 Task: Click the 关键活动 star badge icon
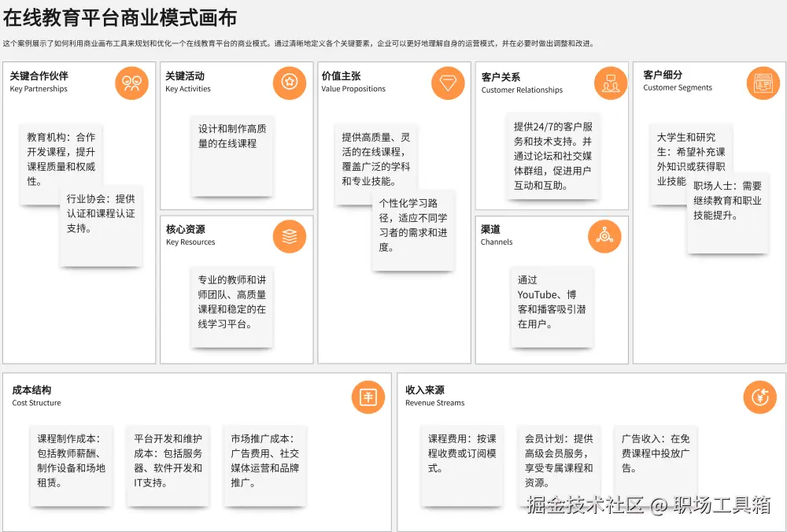(x=290, y=83)
